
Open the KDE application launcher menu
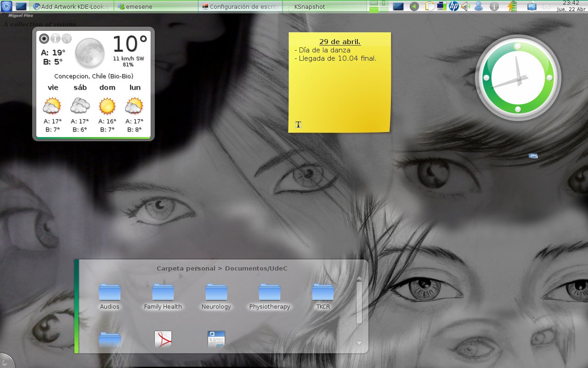pyautogui.click(x=7, y=6)
